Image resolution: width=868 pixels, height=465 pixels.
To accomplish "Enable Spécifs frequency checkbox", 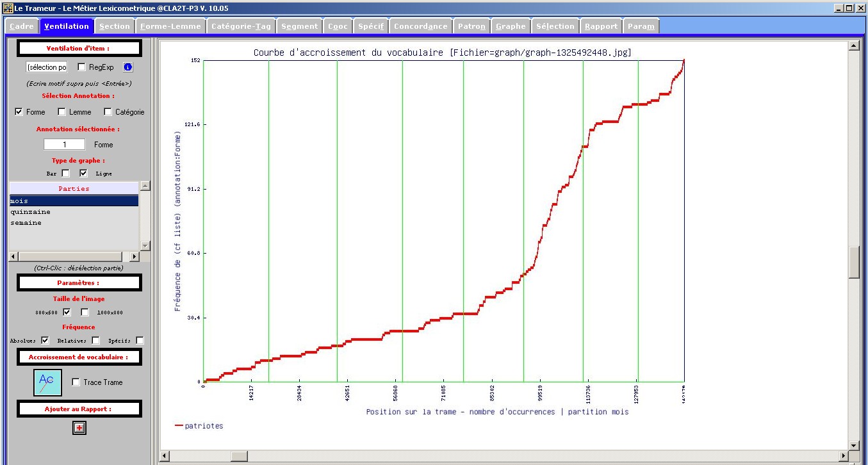I will point(140,340).
